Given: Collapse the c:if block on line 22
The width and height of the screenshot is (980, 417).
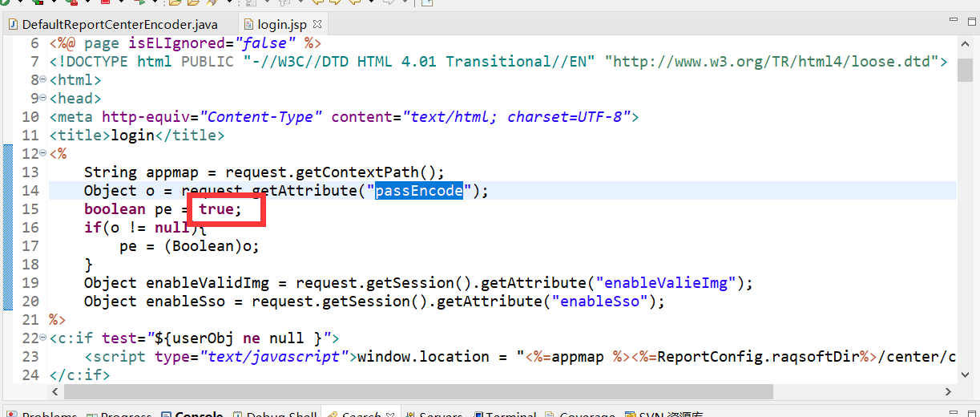Looking at the screenshot, I should click(x=42, y=338).
